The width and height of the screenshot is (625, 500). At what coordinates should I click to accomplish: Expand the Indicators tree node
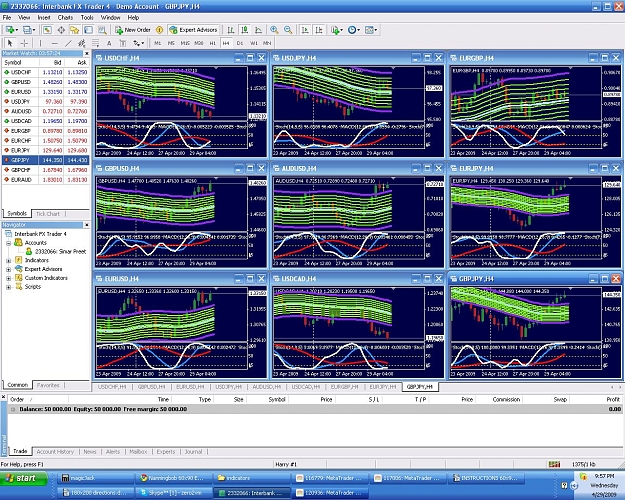tap(8, 260)
